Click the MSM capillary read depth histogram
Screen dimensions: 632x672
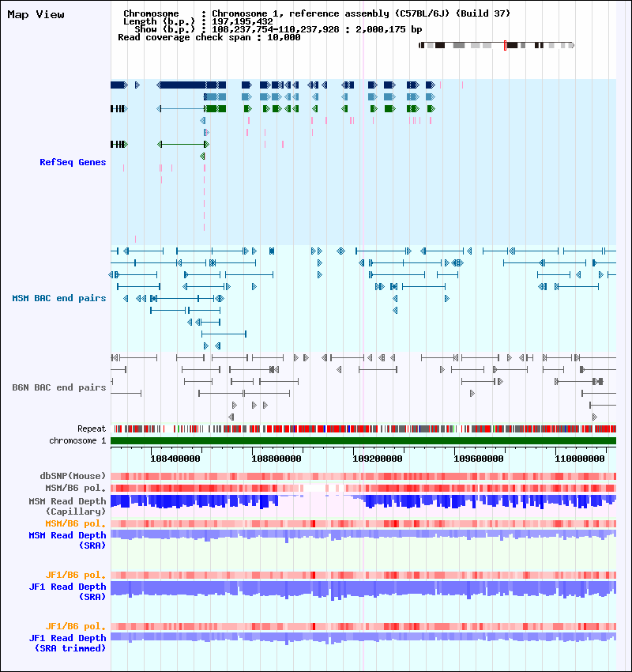pos(363,501)
